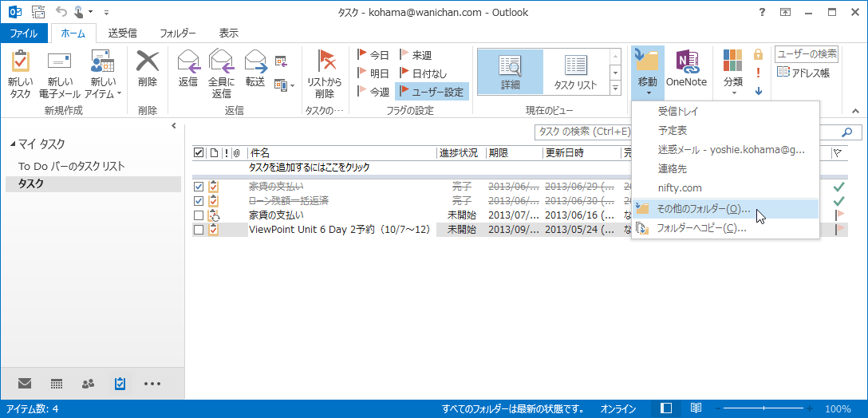Open the アドレス帳 address book
The image size is (868, 418).
803,73
